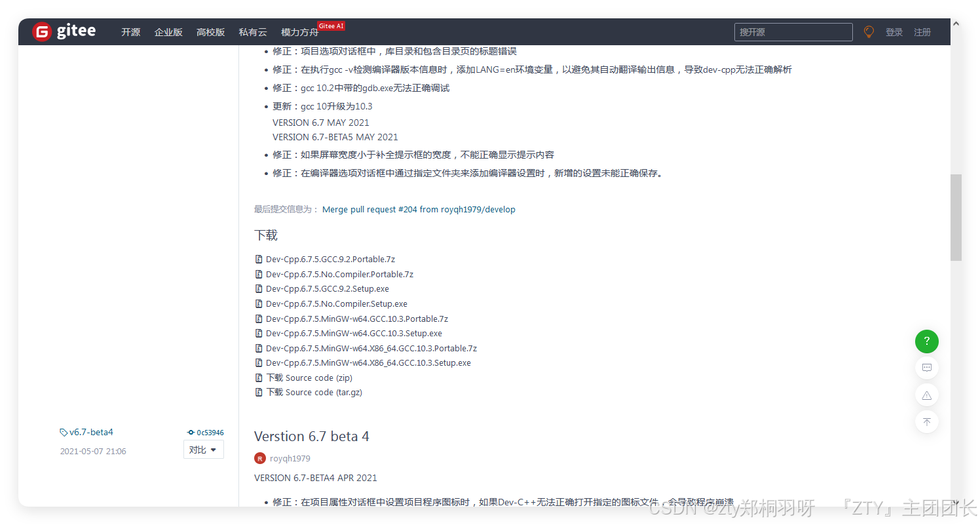Click royqh1979's red avatar icon
Image resolution: width=980 pixels, height=525 pixels.
click(x=260, y=458)
